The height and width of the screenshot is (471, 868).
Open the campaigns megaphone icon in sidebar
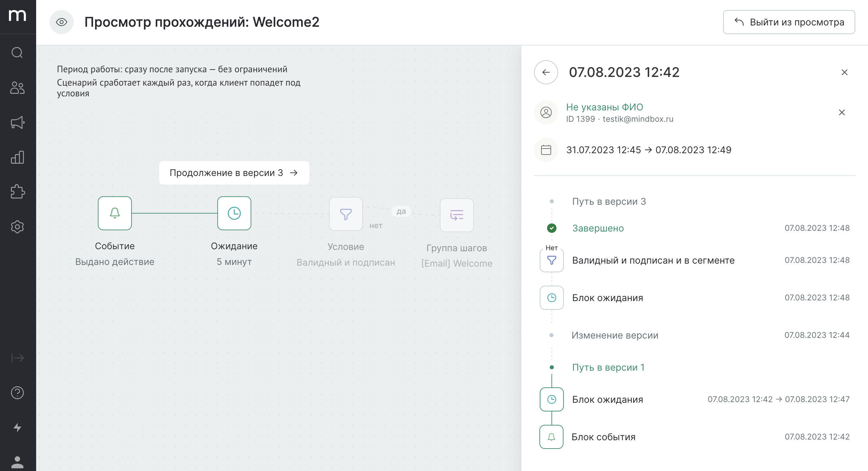pyautogui.click(x=17, y=123)
